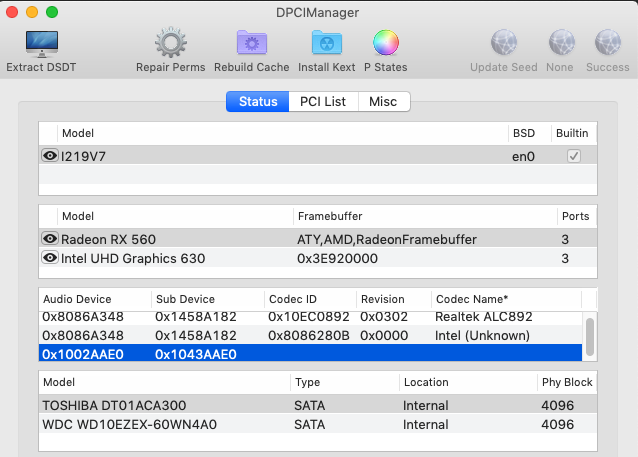638x457 pixels.
Task: Click codec ID 0x10EC0892
Action: tap(309, 317)
